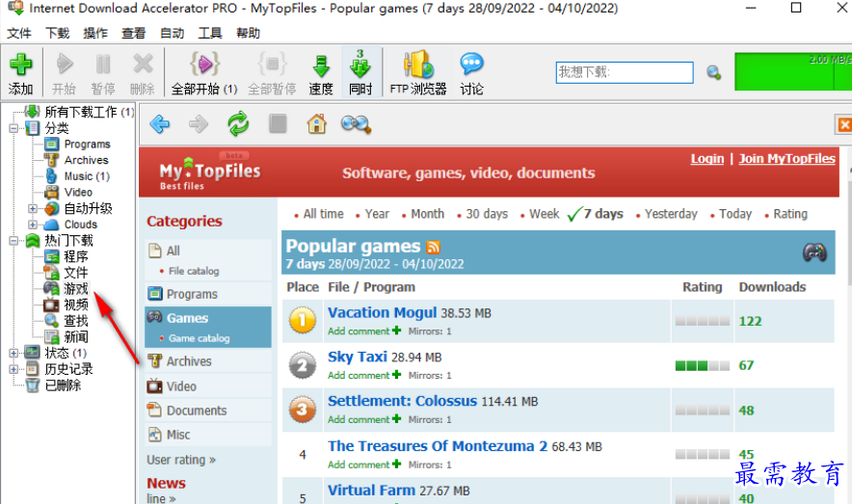Viewport: 852px width, 504px height.
Task: Go to home page house icon
Action: [317, 123]
